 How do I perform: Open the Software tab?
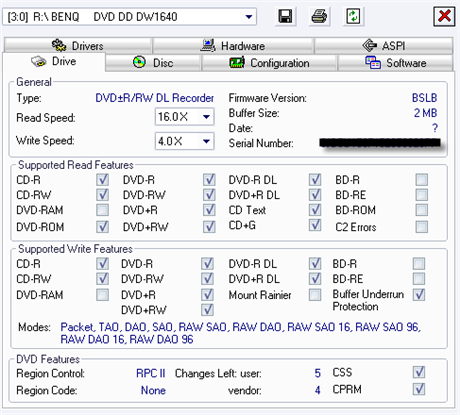point(396,63)
